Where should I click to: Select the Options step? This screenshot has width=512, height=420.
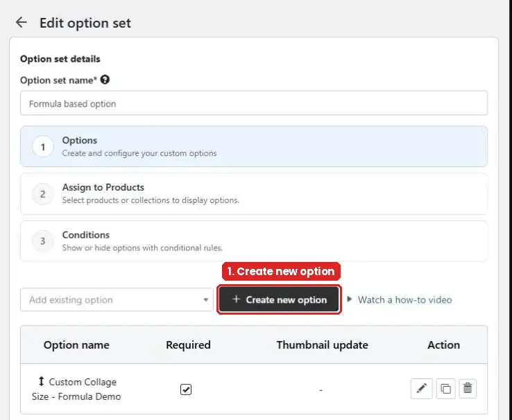[x=254, y=146]
